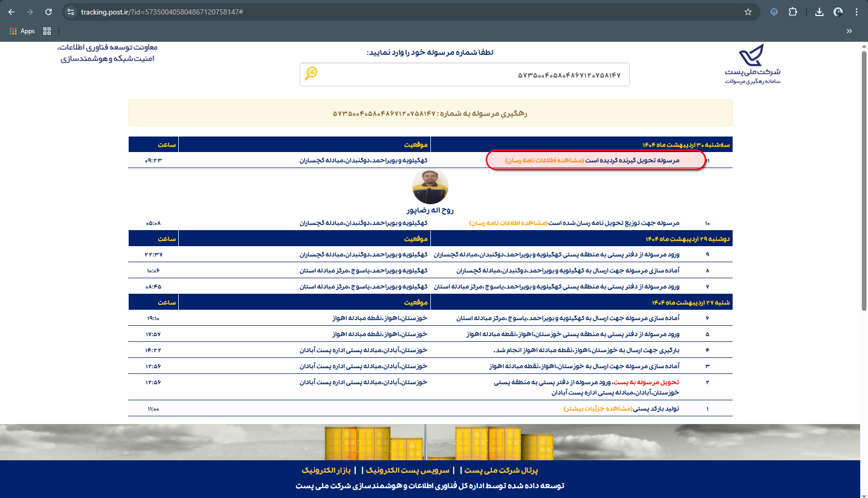Viewport: 868px width, 498px height.
Task: Click date header سه‌شنبه ۳۰ اردیبهشت
Action: pos(686,145)
